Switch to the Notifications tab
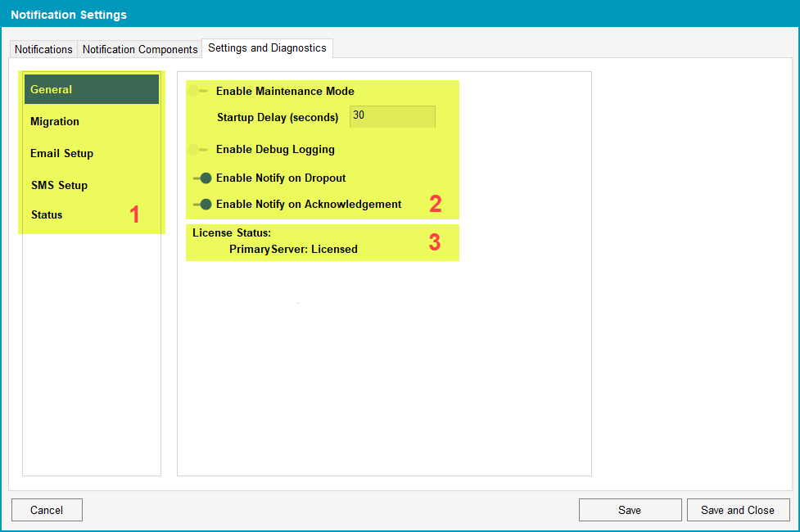Screen dimensions: 800x532 click(x=43, y=49)
